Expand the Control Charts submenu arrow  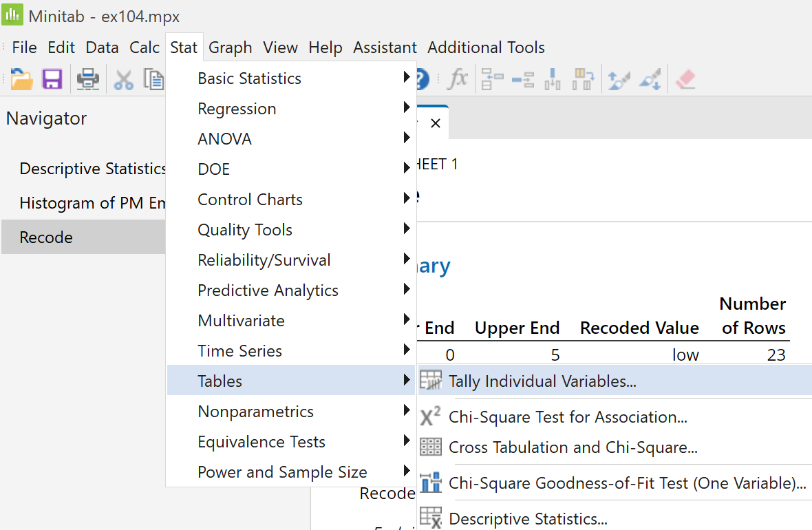(x=407, y=198)
